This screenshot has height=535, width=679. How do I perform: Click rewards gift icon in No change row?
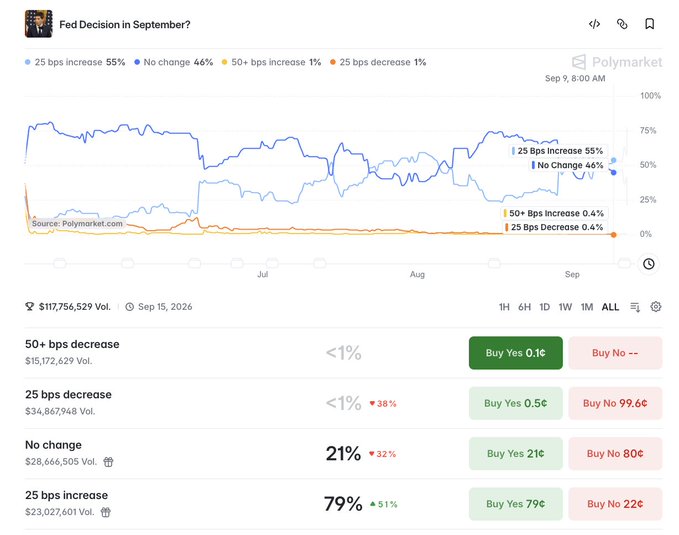click(x=108, y=462)
